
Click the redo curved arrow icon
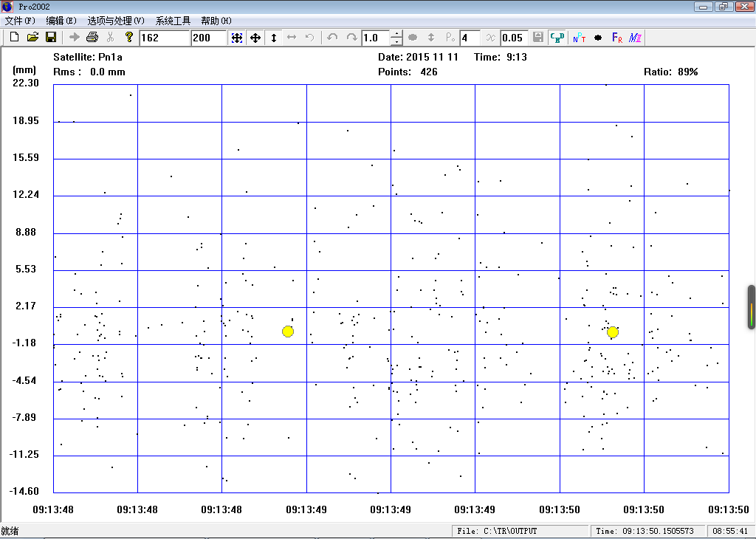352,38
